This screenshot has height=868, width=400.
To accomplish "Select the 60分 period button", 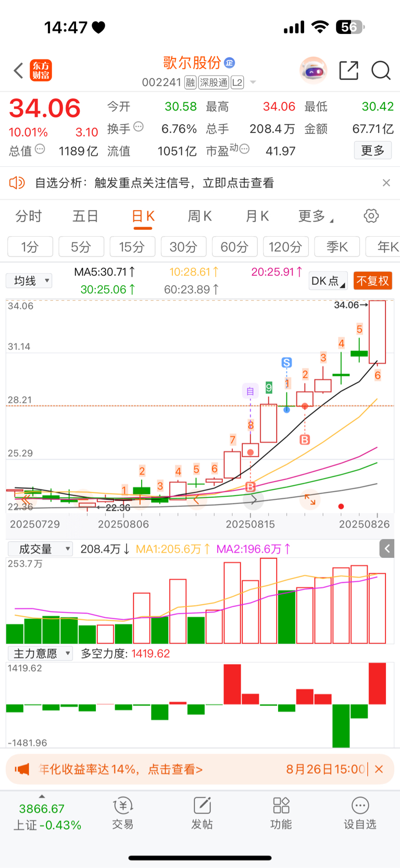I will pyautogui.click(x=234, y=247).
